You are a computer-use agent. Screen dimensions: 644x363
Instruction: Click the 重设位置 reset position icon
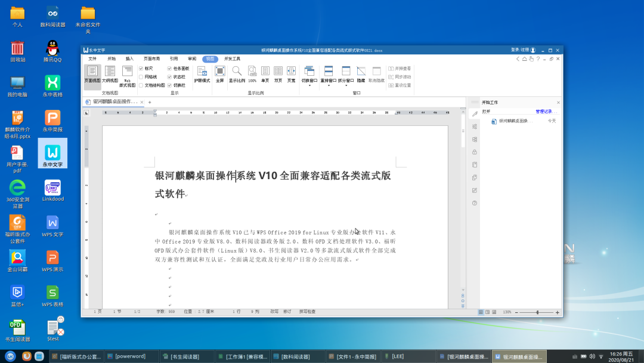(391, 85)
